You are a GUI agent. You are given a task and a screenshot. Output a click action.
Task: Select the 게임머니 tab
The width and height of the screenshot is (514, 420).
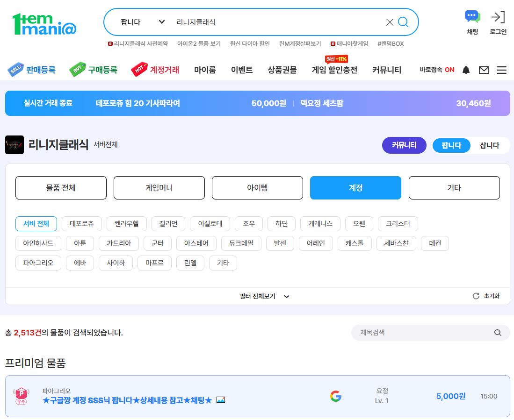[159, 188]
